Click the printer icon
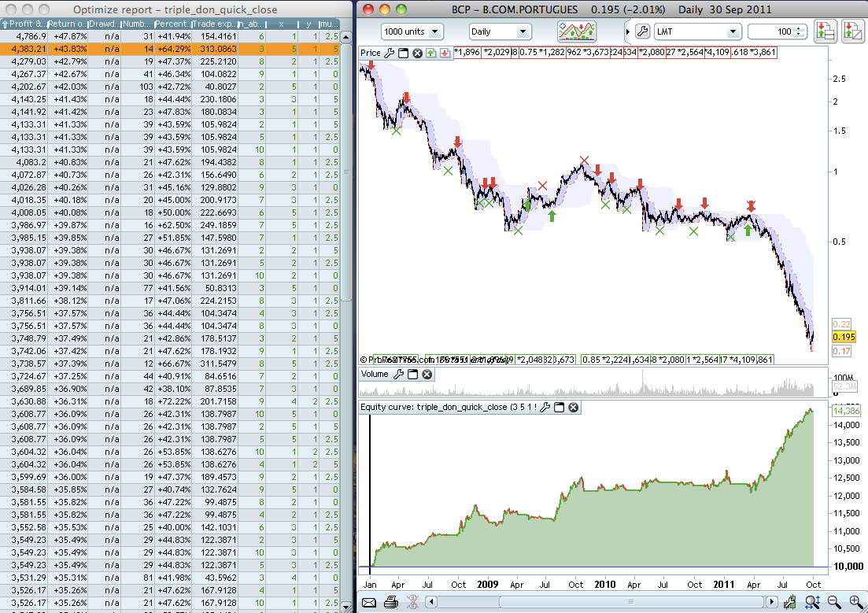 [391, 602]
